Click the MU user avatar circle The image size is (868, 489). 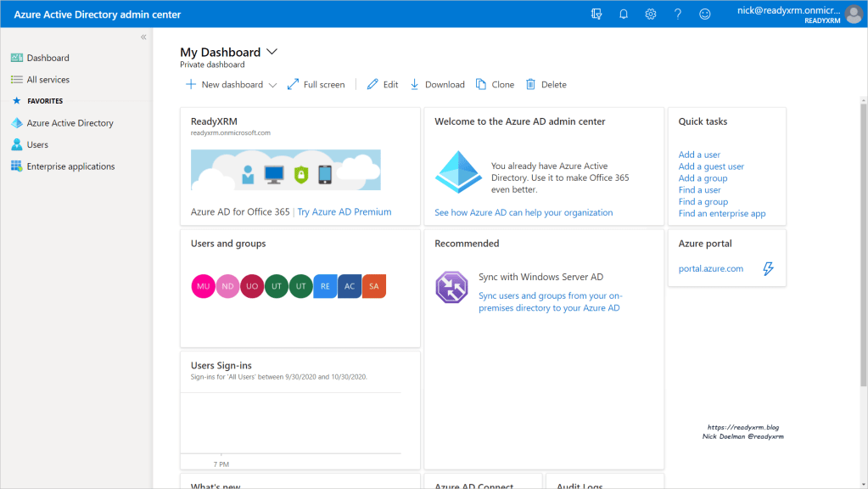pyautogui.click(x=204, y=287)
